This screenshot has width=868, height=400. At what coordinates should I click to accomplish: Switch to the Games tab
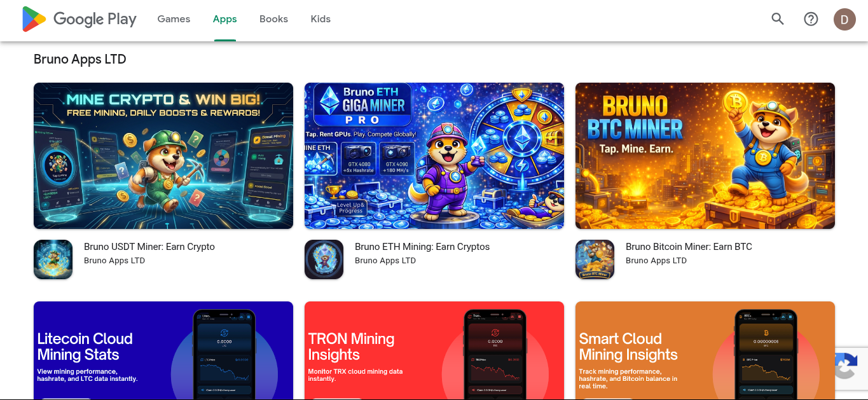point(174,19)
